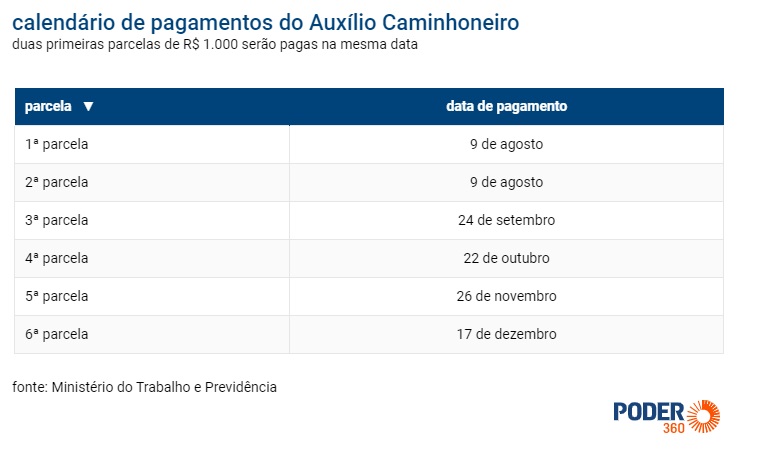Click the Ministério do Trabalho e Previdência source
Image resolution: width=758 pixels, height=460 pixels.
point(145,387)
